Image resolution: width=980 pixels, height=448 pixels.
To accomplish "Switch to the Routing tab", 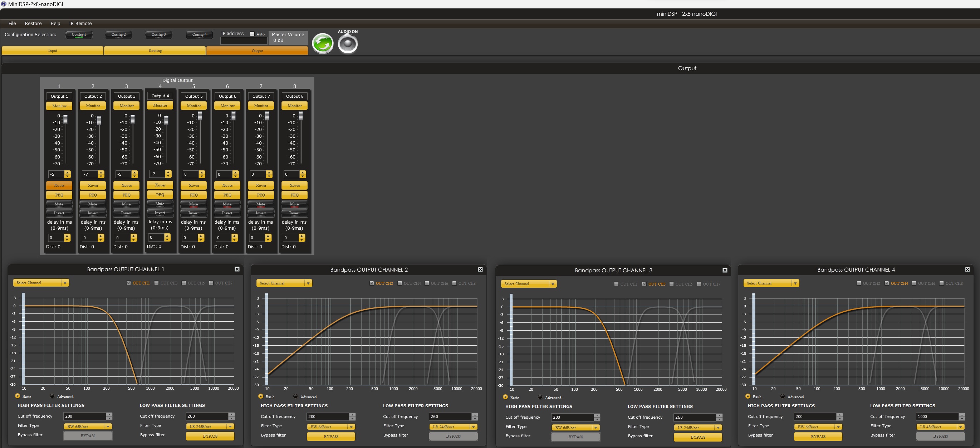I will point(155,50).
